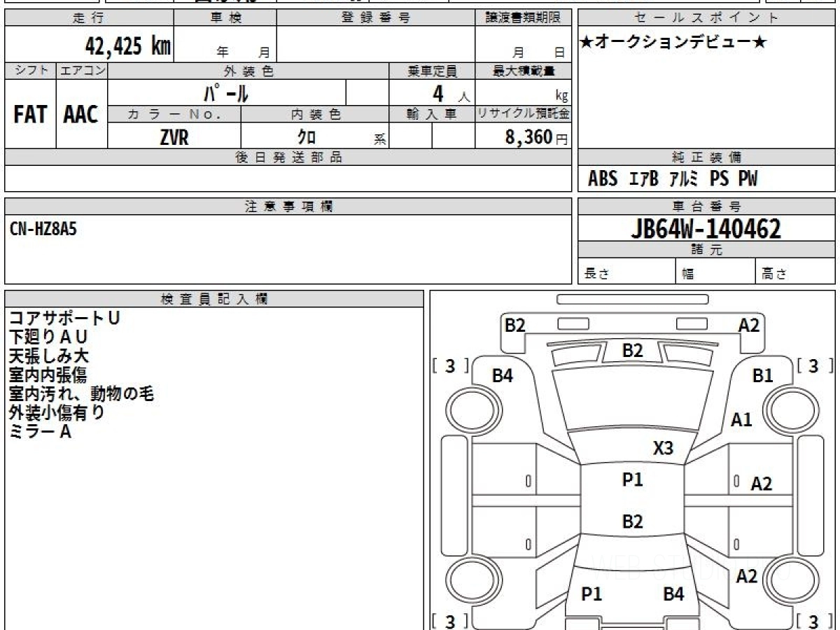This screenshot has height=630, width=840.
Task: Select the 長さ dimension cell
Action: [x=626, y=272]
